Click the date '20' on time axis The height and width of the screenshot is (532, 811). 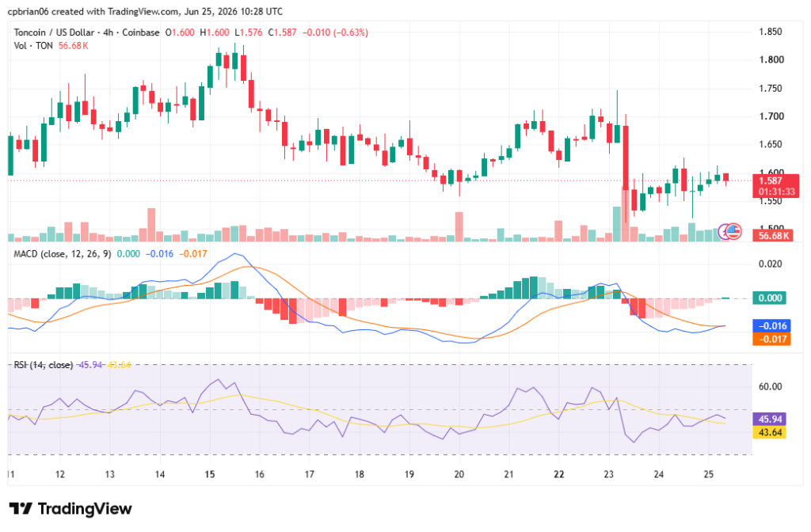coord(459,475)
